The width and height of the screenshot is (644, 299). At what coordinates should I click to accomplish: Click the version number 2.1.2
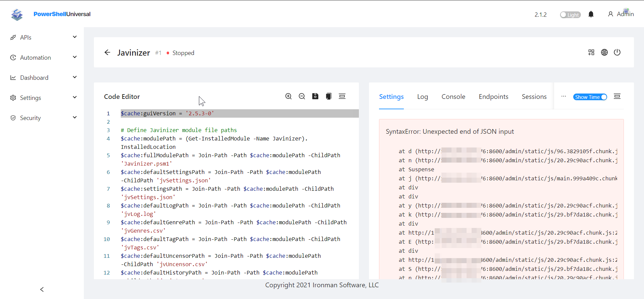(541, 15)
